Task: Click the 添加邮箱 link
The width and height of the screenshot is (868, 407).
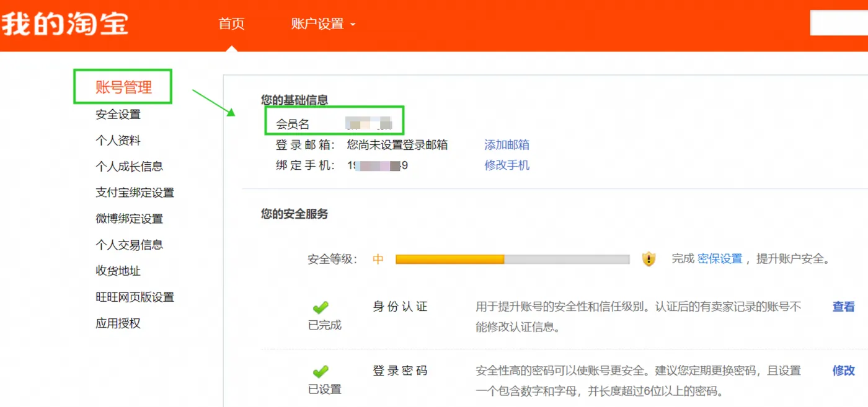Action: click(507, 145)
